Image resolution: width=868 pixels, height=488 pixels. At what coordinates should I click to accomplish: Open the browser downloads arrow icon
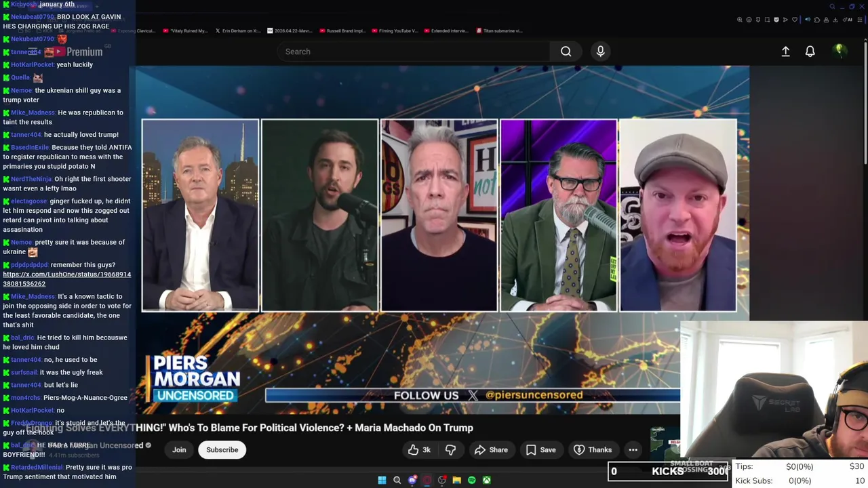(835, 20)
